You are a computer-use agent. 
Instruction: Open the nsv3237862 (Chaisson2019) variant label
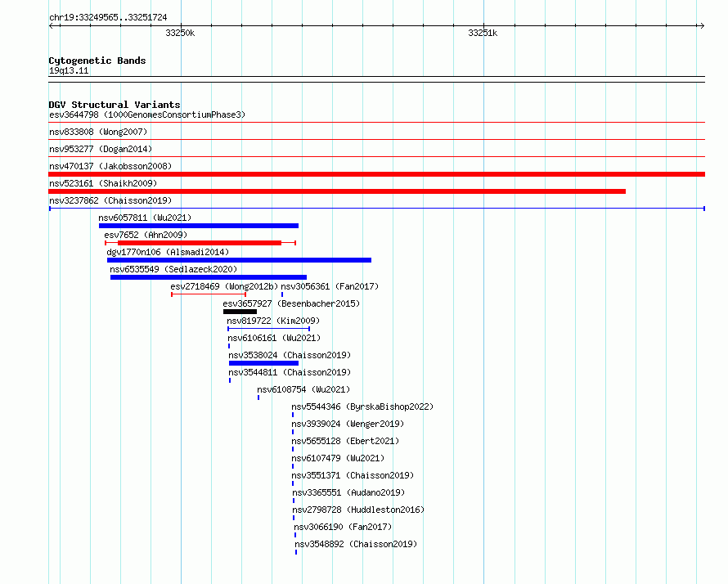[110, 200]
